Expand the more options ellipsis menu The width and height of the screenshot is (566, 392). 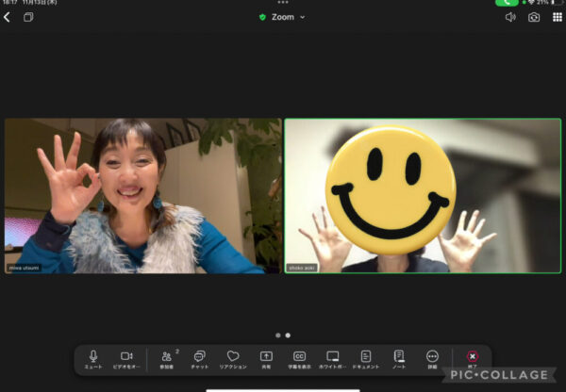coord(432,358)
